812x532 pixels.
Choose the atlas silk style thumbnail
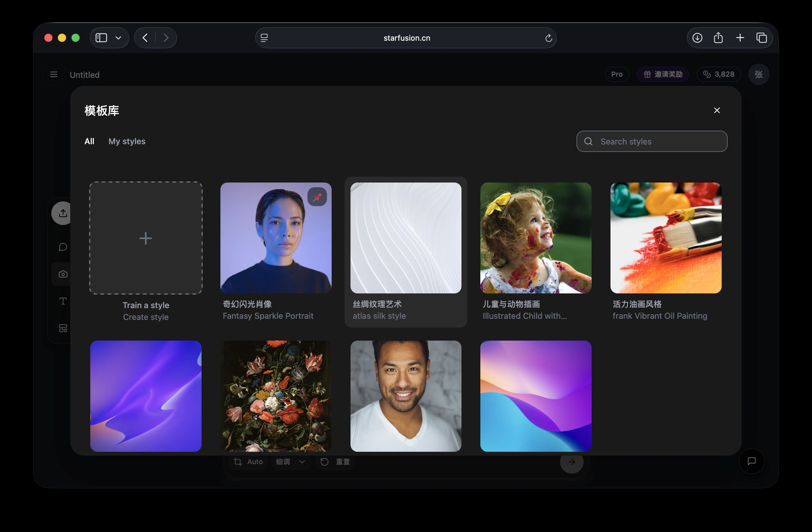coord(406,238)
